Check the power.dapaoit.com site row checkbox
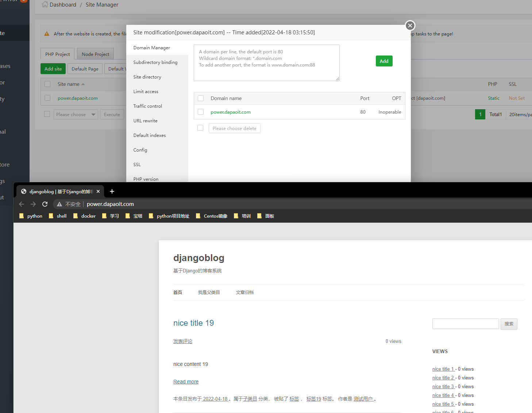The image size is (532, 413). point(47,98)
